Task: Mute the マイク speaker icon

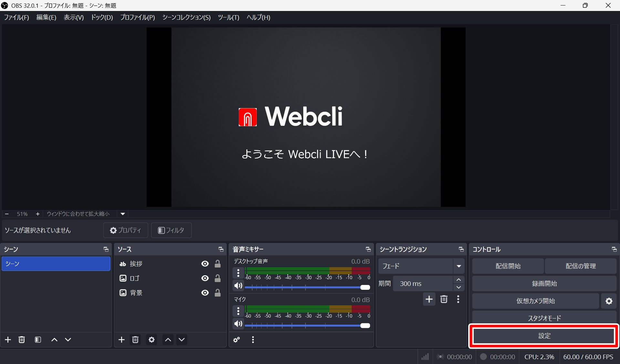Action: click(238, 324)
